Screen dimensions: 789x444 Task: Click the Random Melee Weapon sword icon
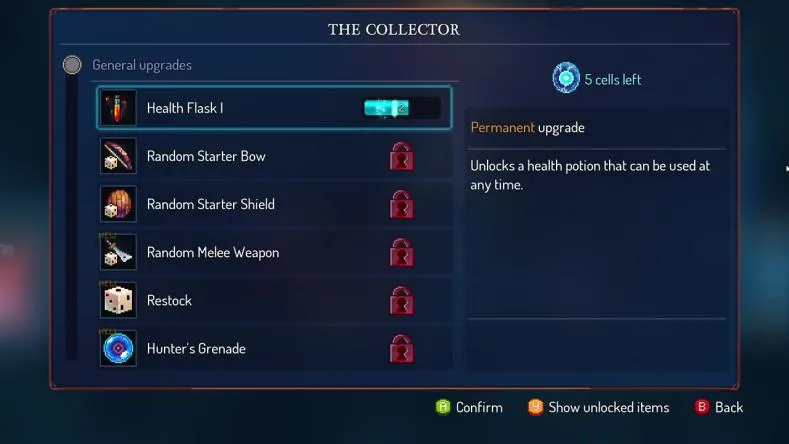[x=118, y=252]
